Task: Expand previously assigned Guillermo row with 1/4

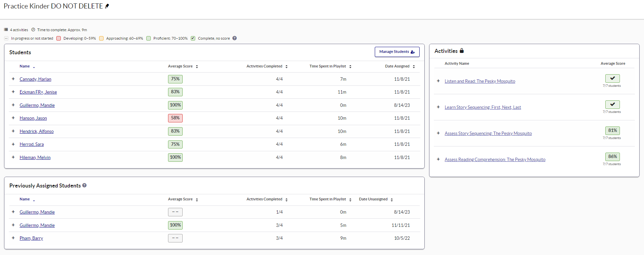Action: coord(13,212)
